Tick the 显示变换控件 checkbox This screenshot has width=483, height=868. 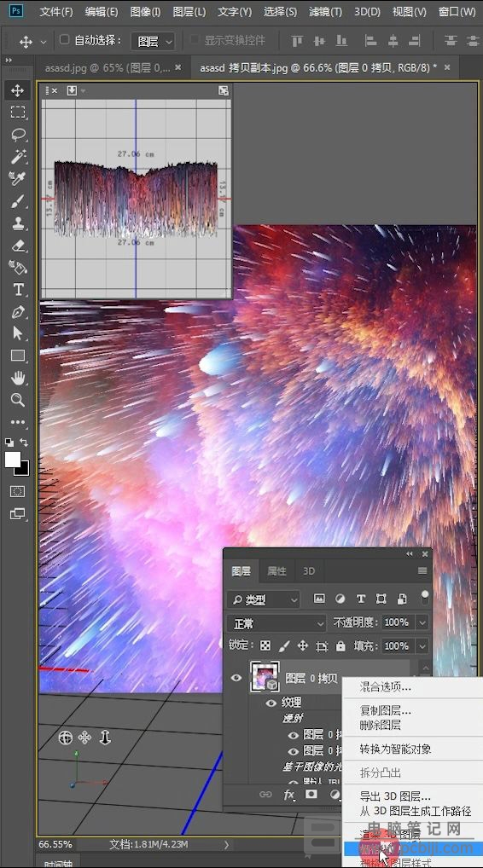(x=195, y=40)
